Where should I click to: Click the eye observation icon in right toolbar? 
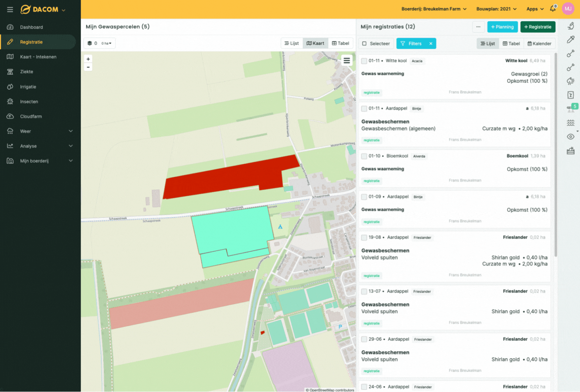coord(571,137)
